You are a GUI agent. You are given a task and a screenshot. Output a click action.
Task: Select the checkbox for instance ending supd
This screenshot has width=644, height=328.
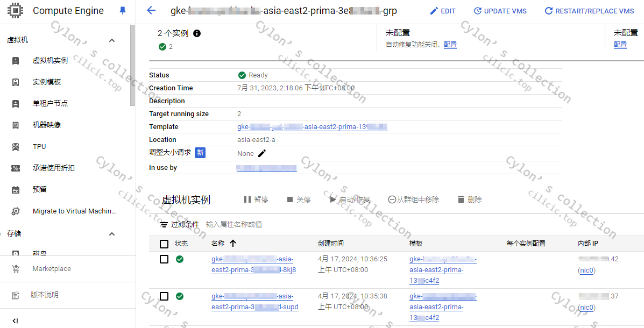coord(164,296)
